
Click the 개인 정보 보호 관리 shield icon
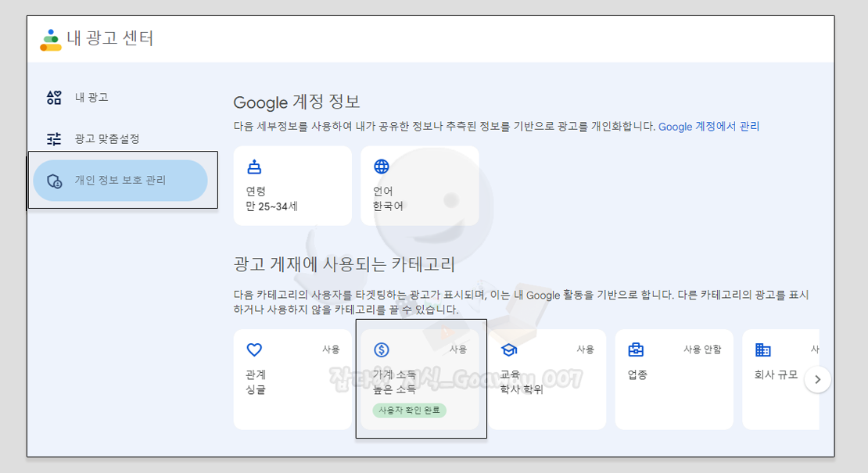54,181
